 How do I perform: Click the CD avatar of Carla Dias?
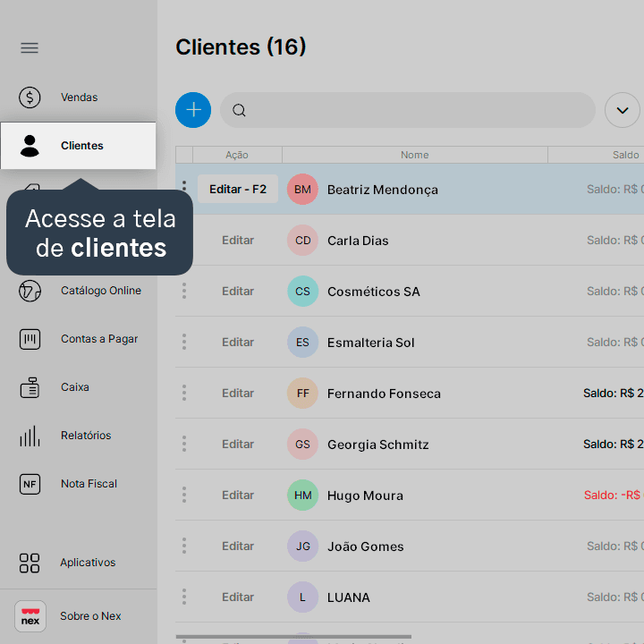click(x=302, y=241)
